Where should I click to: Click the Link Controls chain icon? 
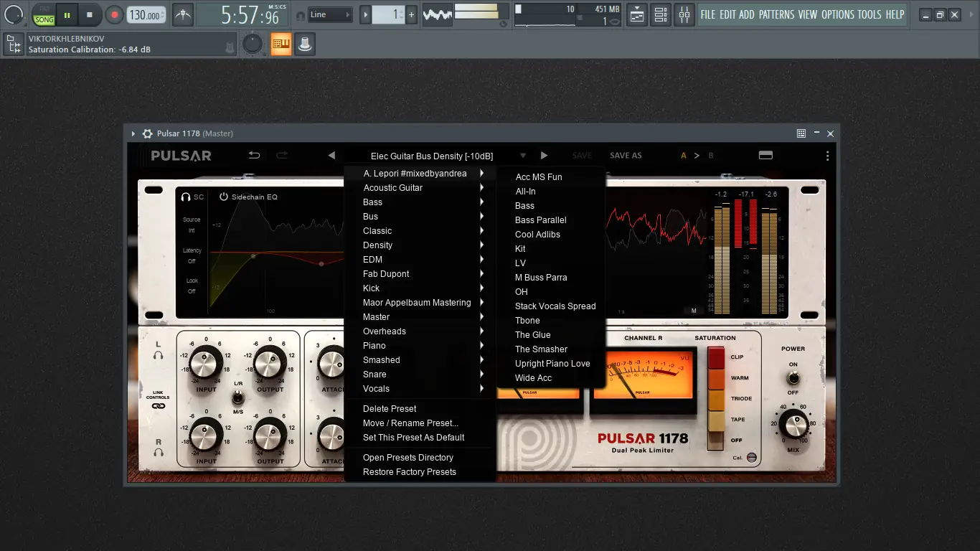pos(158,406)
